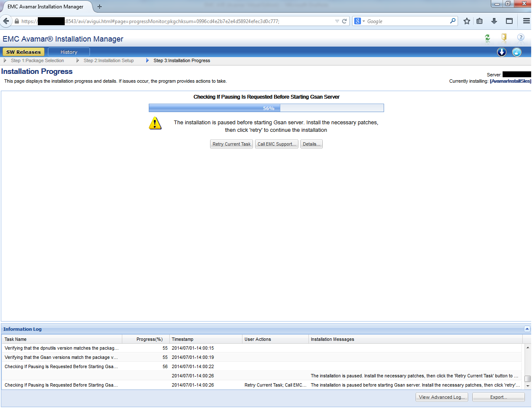Click Installation Messages column header
Image resolution: width=532 pixels, height=408 pixels.
tap(416, 339)
